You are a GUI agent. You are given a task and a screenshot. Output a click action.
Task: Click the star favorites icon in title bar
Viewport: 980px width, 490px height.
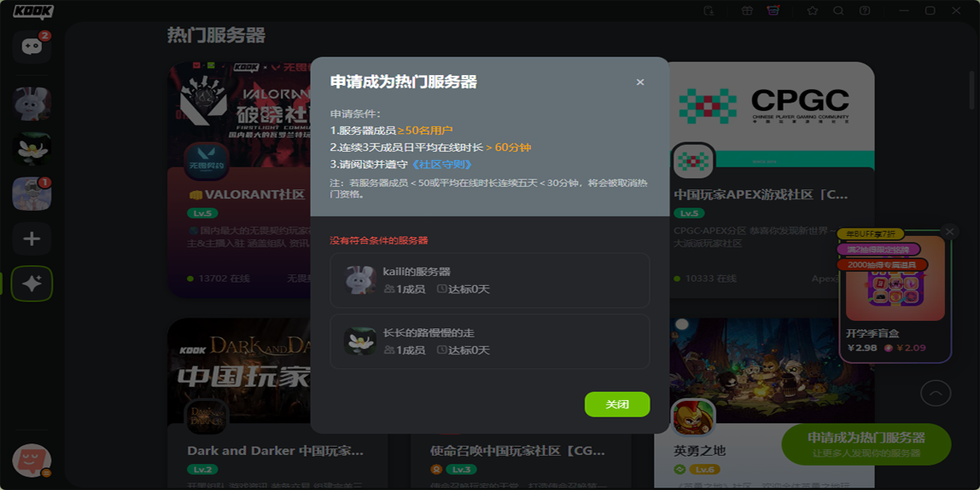tap(813, 11)
